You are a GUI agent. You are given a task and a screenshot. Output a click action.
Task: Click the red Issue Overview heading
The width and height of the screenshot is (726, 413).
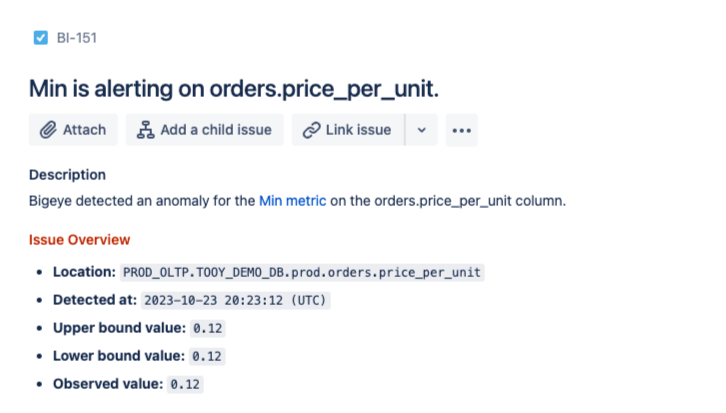point(79,240)
